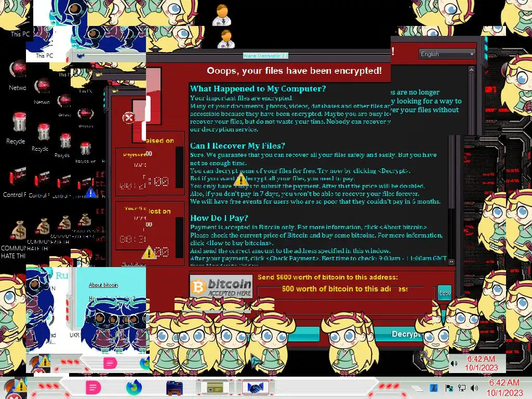Screen dimensions: 532x399
Task: Click down arrow of ransom text scrollbar
Action: click(x=451, y=262)
